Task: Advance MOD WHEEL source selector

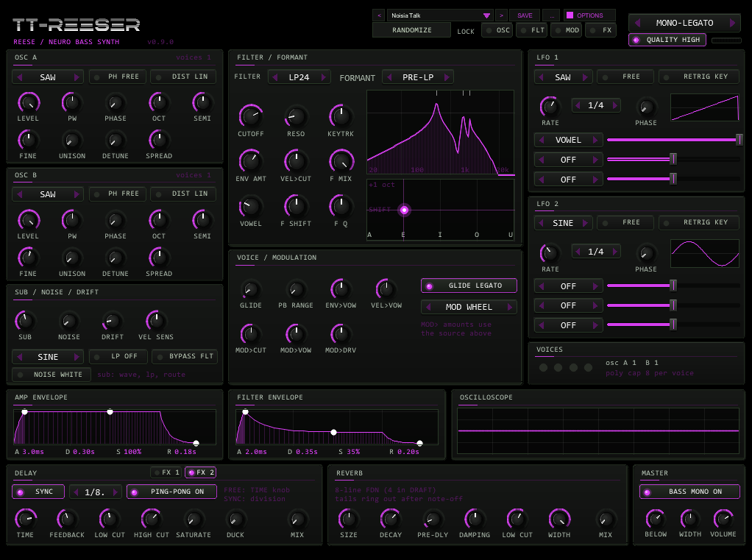Action: tap(509, 307)
